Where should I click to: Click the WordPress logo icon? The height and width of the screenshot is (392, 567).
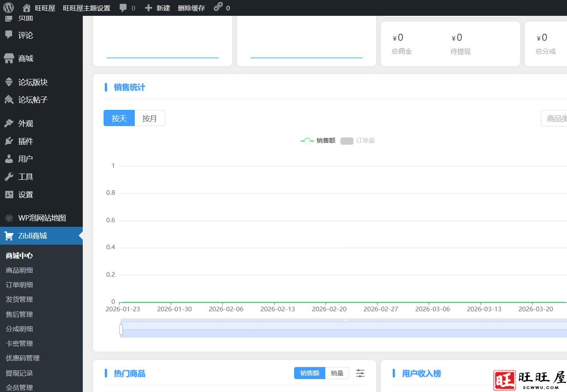(8, 8)
